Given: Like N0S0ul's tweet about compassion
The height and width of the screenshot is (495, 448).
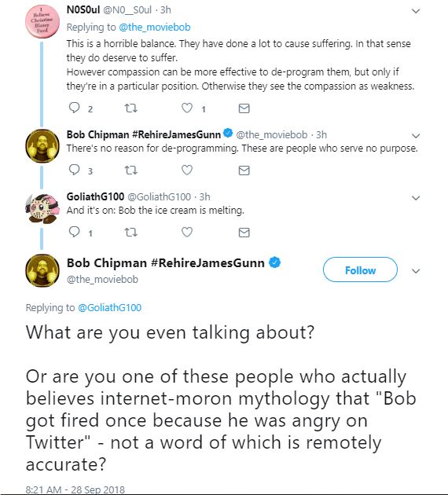Looking at the screenshot, I should click(187, 108).
